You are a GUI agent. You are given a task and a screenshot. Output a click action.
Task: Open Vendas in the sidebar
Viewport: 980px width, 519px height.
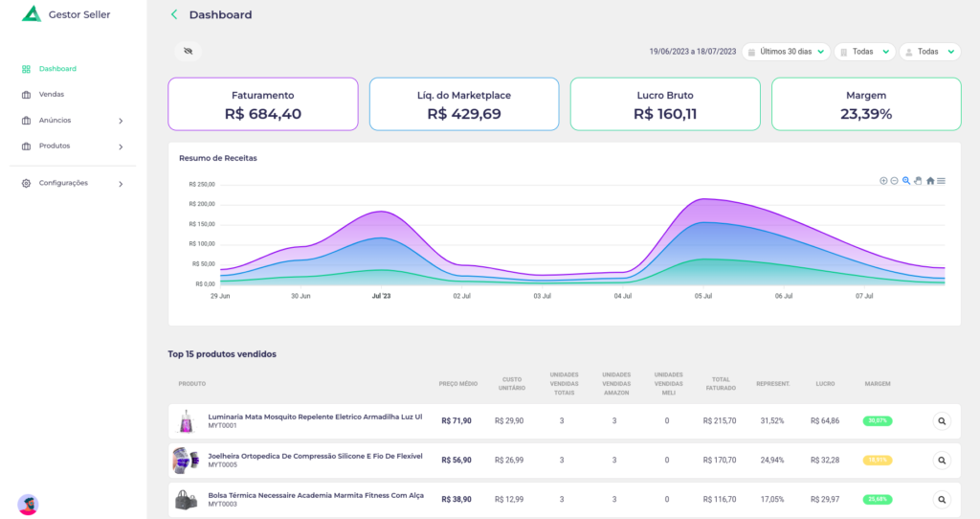coord(52,95)
